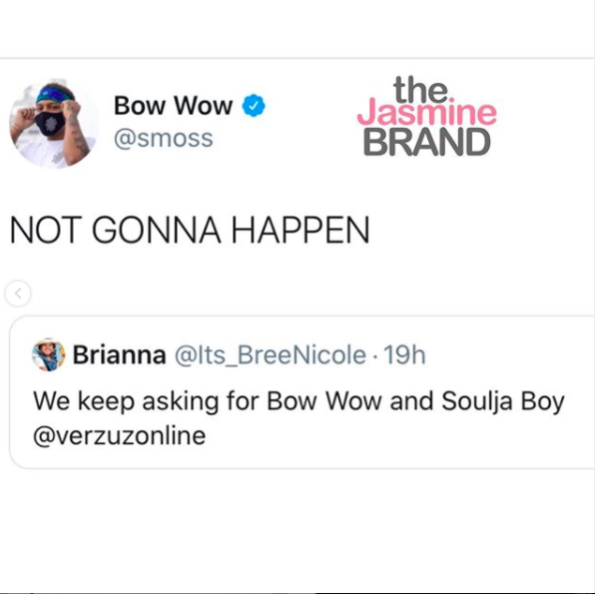The width and height of the screenshot is (595, 594).
Task: Open the Bow Wow display name
Action: point(173,106)
